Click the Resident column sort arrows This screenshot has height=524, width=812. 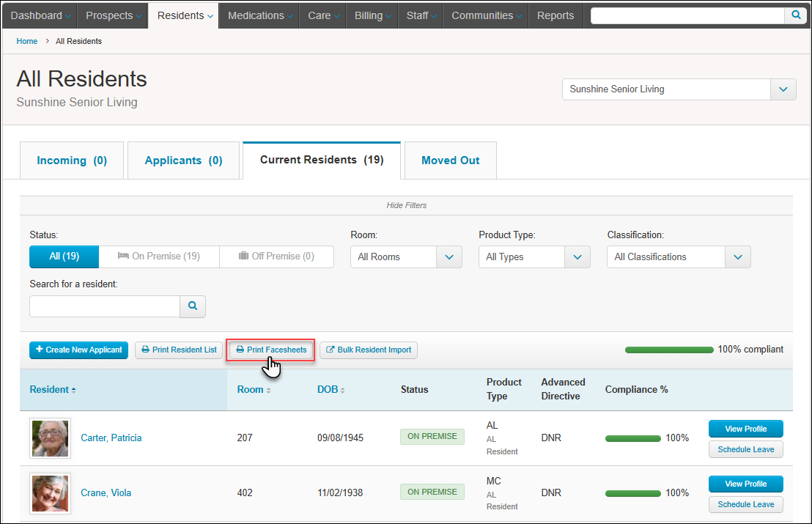pos(73,391)
